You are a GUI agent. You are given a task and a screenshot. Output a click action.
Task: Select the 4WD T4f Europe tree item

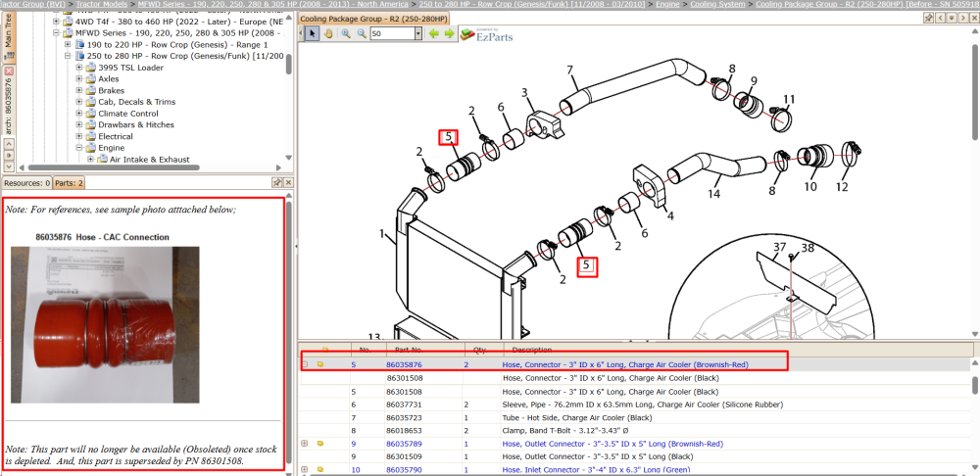(x=179, y=22)
